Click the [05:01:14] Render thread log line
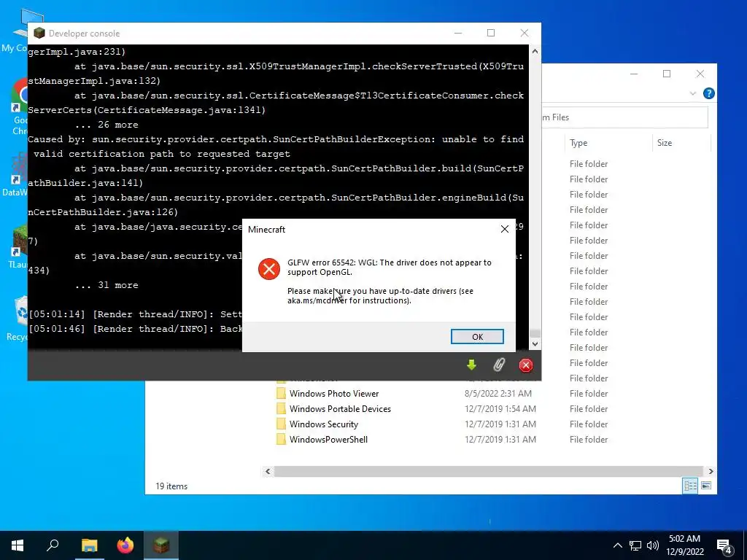Screen dimensions: 747x560 click(x=135, y=314)
